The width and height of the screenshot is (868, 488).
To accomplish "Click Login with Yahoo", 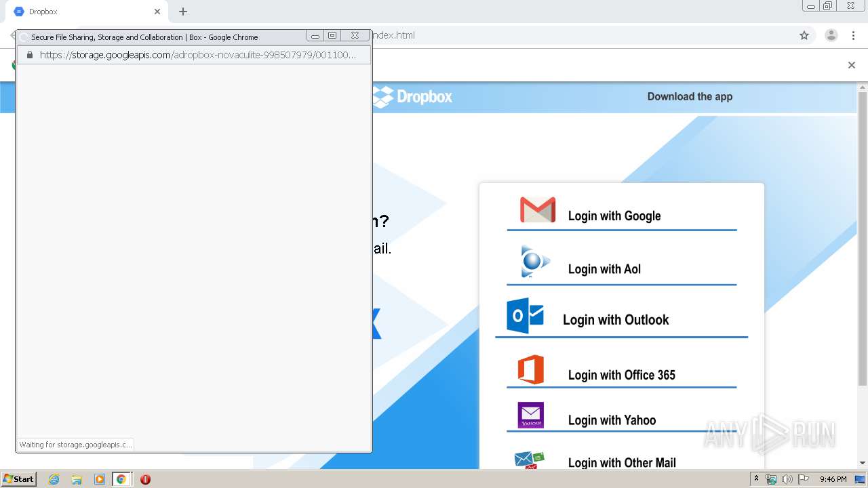I will tap(612, 420).
